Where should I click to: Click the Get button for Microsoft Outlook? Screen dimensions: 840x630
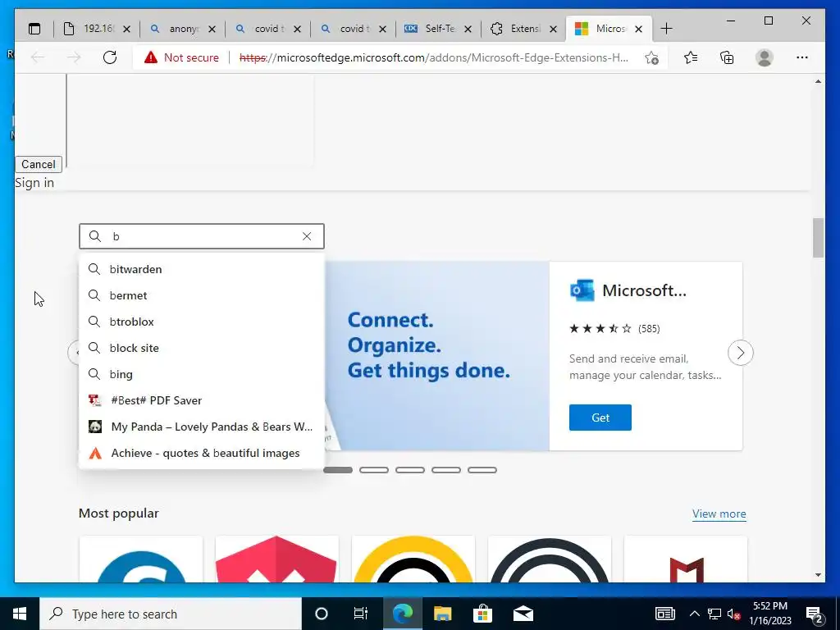600,418
